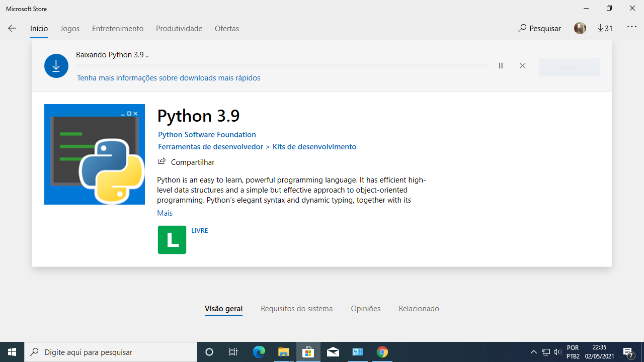Image resolution: width=644 pixels, height=362 pixels.
Task: Open the Relacionado tab
Action: [419, 309]
